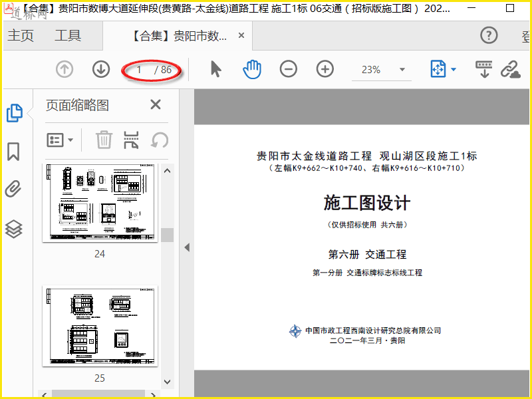Select page 24 thumbnail
The width and height of the screenshot is (532, 399).
click(100, 203)
